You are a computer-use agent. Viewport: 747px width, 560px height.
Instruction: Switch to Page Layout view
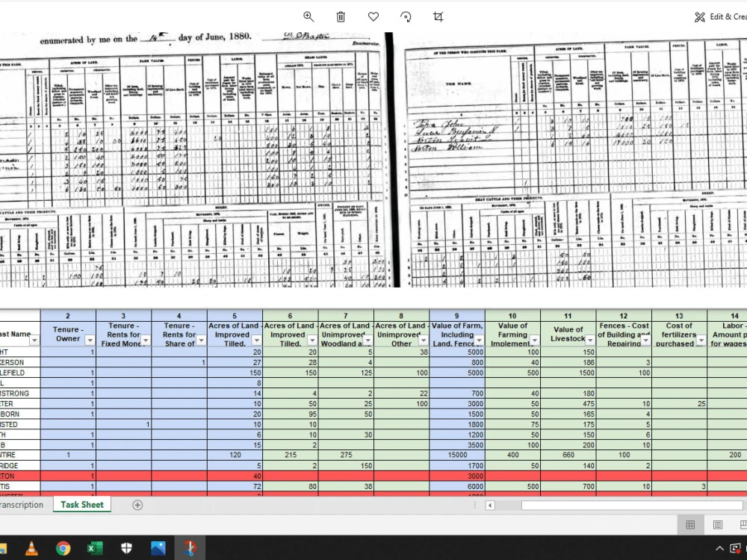pos(718,525)
